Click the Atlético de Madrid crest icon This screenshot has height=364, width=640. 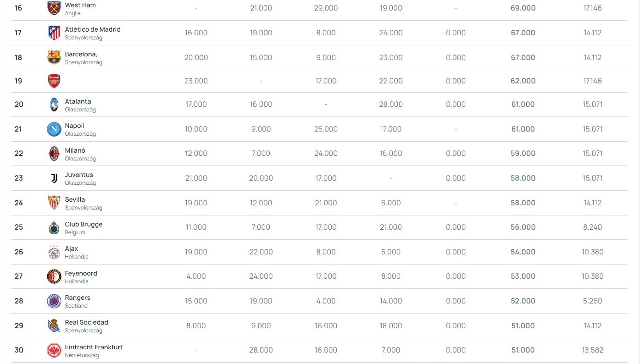[x=54, y=33]
